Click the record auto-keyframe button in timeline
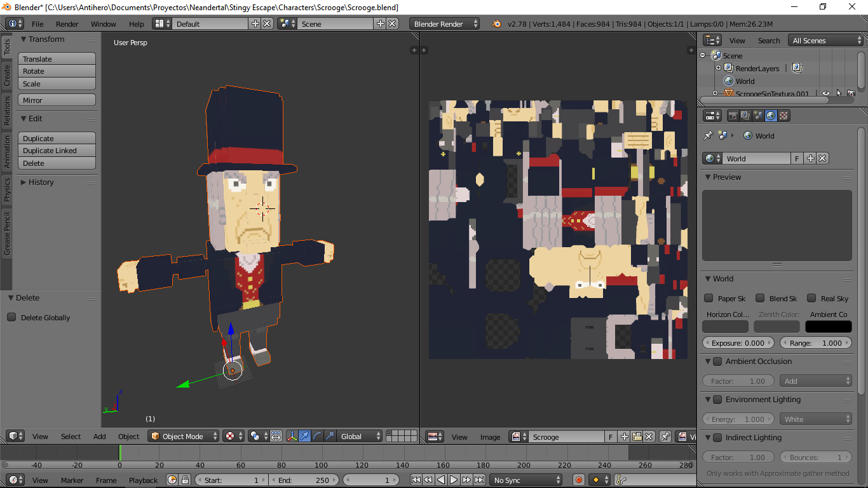This screenshot has height=488, width=868. click(578, 480)
